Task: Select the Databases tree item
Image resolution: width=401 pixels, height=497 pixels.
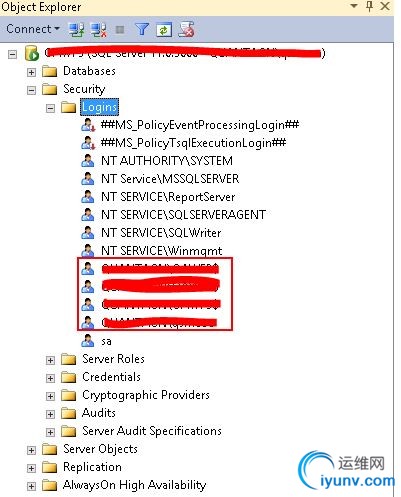Action: [89, 71]
